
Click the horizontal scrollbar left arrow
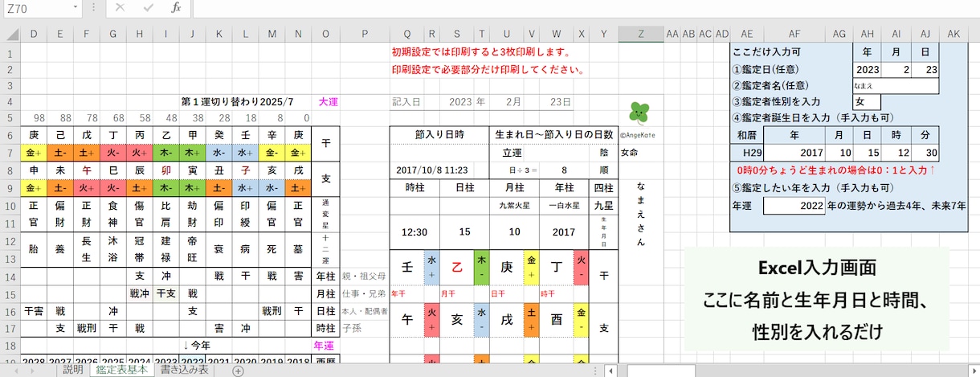(x=611, y=371)
